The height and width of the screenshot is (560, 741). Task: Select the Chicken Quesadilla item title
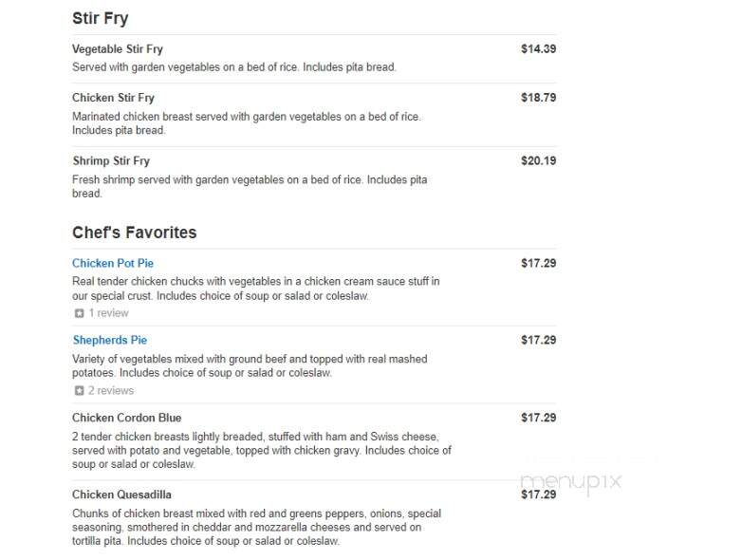(122, 495)
